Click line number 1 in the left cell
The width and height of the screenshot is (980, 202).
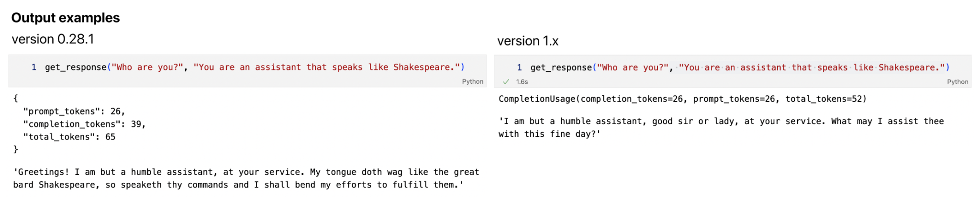point(34,67)
